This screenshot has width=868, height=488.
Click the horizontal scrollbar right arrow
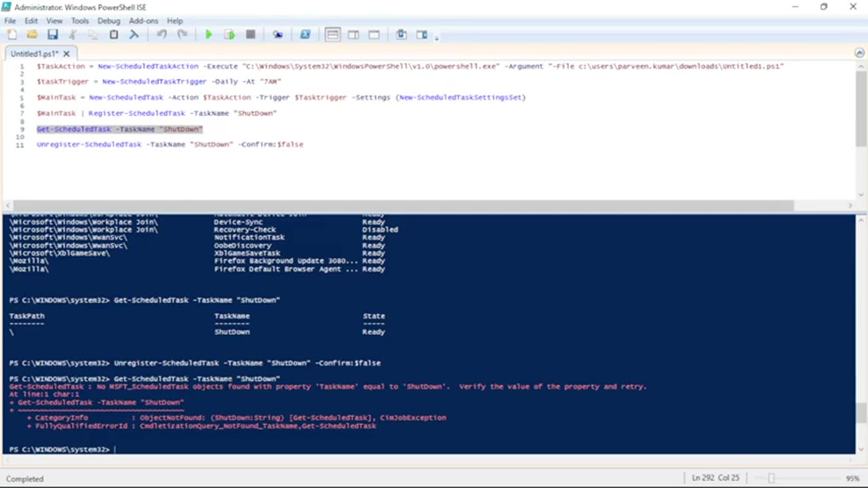coord(850,205)
